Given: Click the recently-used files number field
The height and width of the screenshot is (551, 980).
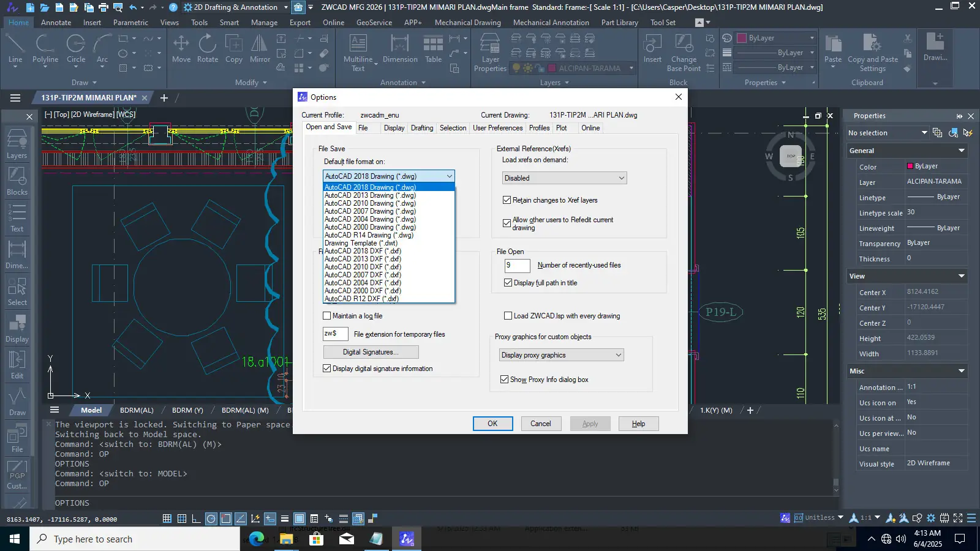Looking at the screenshot, I should point(517,266).
